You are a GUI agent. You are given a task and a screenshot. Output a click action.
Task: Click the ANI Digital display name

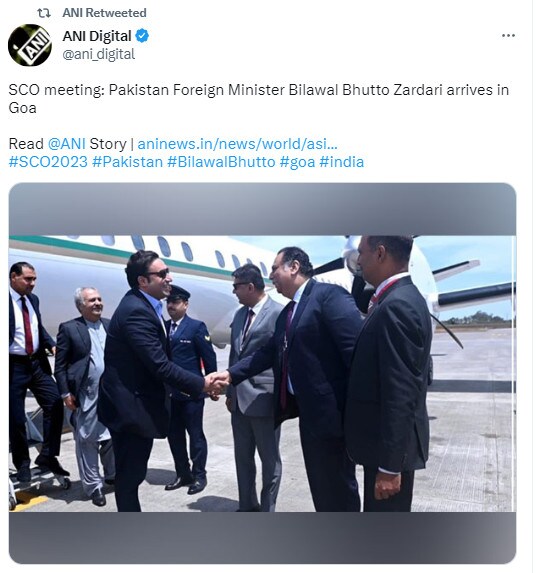(x=97, y=36)
